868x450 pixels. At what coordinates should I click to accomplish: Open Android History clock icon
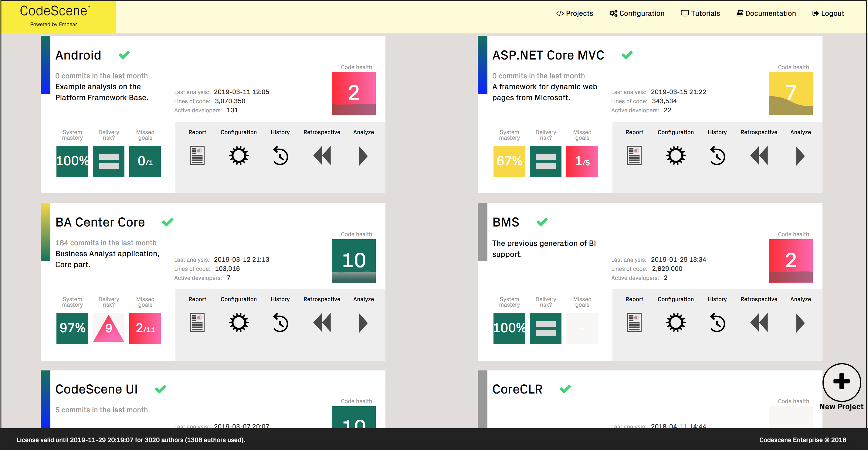[x=280, y=155]
